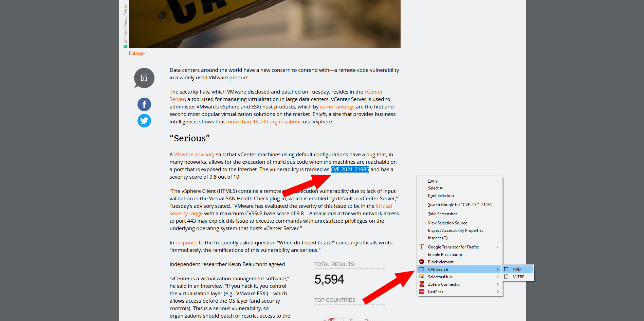The width and height of the screenshot is (644, 321).
Task: Select MITRE in CVE Search submenu
Action: click(518, 277)
